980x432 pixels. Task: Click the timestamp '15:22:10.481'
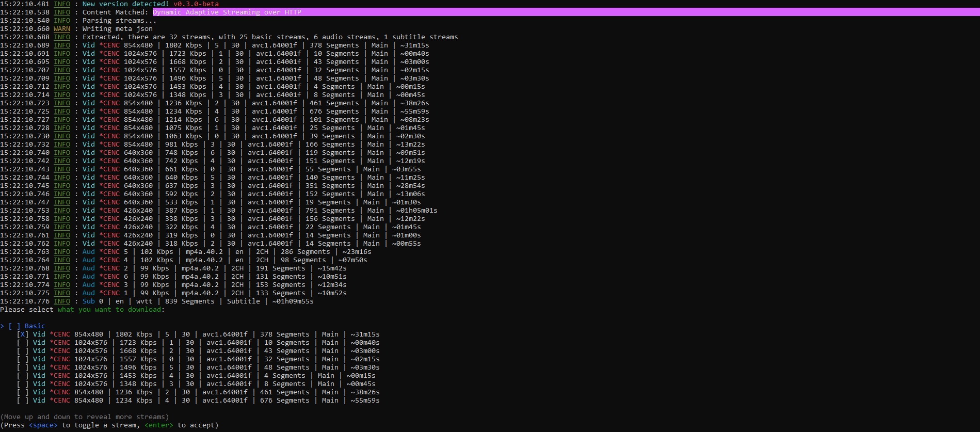[x=25, y=4]
